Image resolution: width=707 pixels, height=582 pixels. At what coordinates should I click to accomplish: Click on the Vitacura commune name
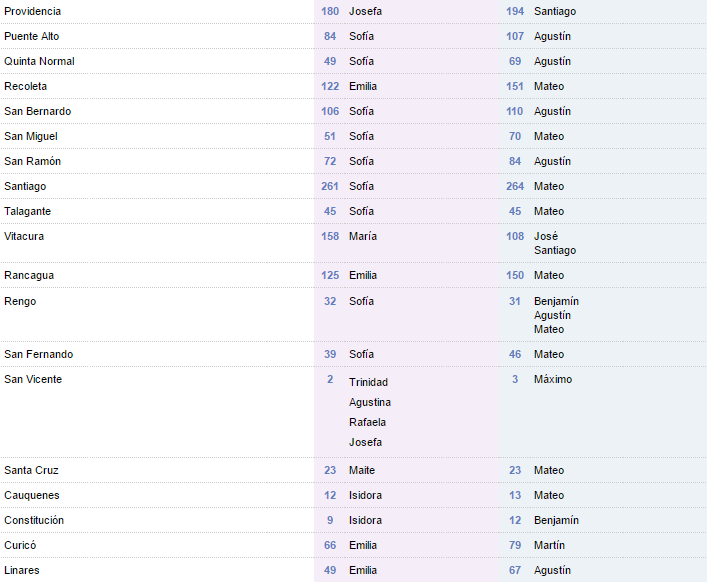pyautogui.click(x=24, y=236)
